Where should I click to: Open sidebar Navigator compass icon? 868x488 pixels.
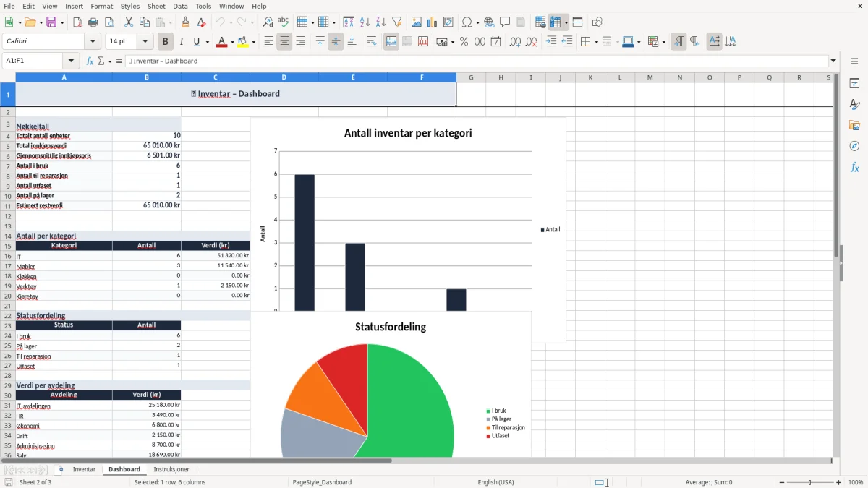(854, 146)
